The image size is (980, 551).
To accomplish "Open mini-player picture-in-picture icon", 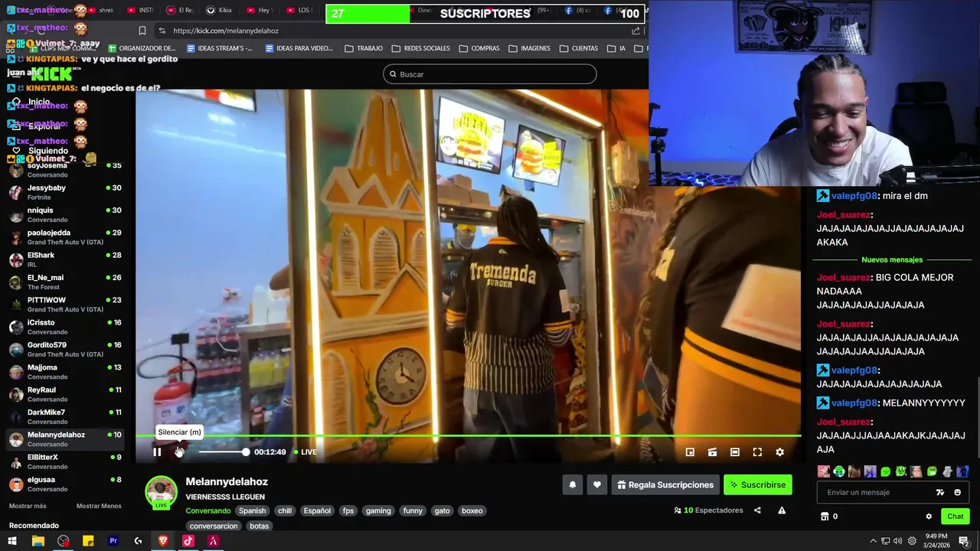I will [690, 452].
